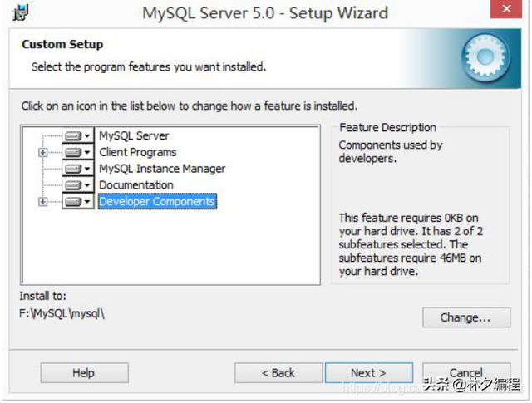Click the Client Programs drive icon

pyautogui.click(x=73, y=152)
